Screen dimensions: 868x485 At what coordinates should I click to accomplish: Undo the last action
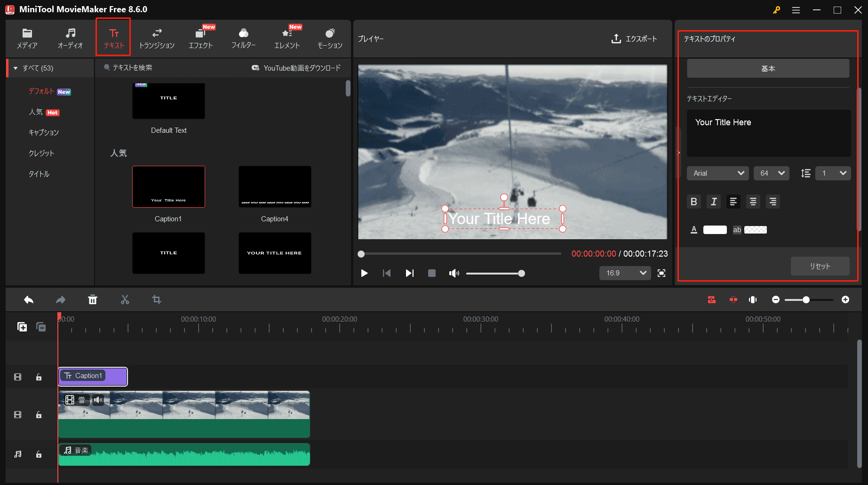pyautogui.click(x=28, y=299)
